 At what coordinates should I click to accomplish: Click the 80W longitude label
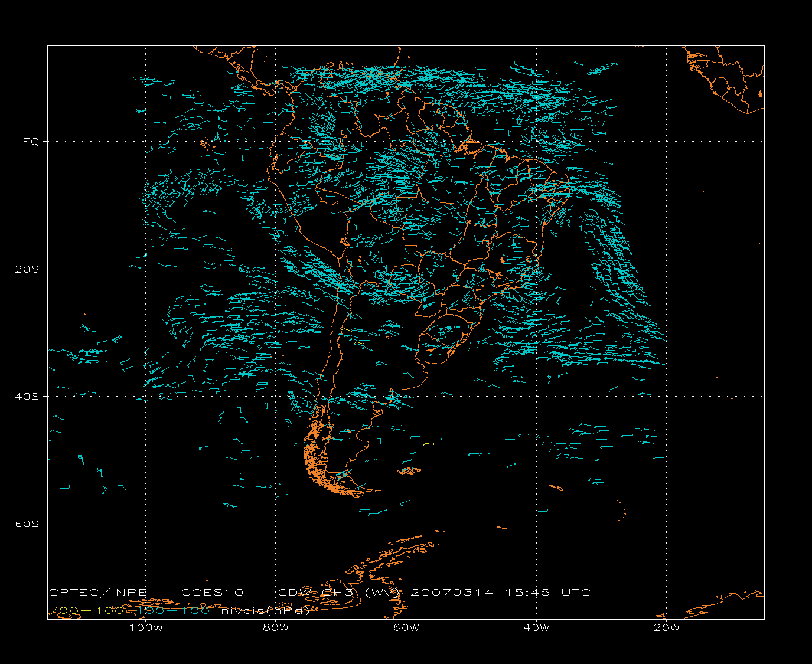[x=276, y=627]
